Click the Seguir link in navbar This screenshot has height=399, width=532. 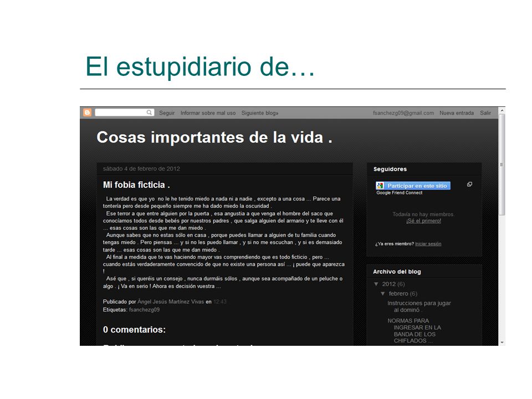(x=167, y=113)
